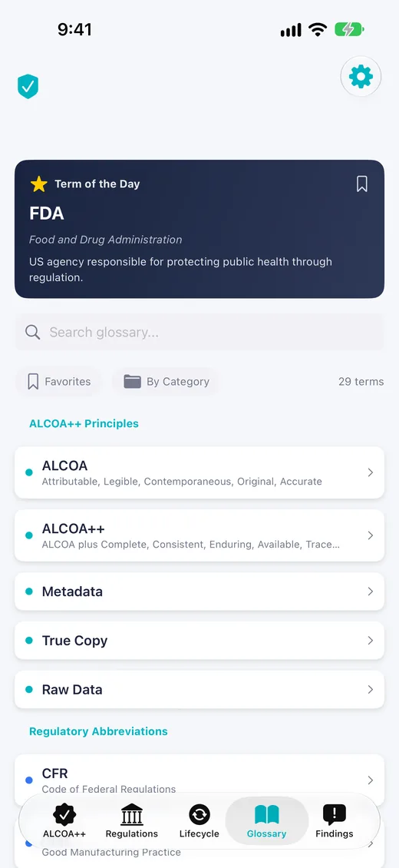Viewport: 399px width, 868px height.
Task: Tap the Lifecycle circular arrows icon
Action: pyautogui.click(x=199, y=815)
